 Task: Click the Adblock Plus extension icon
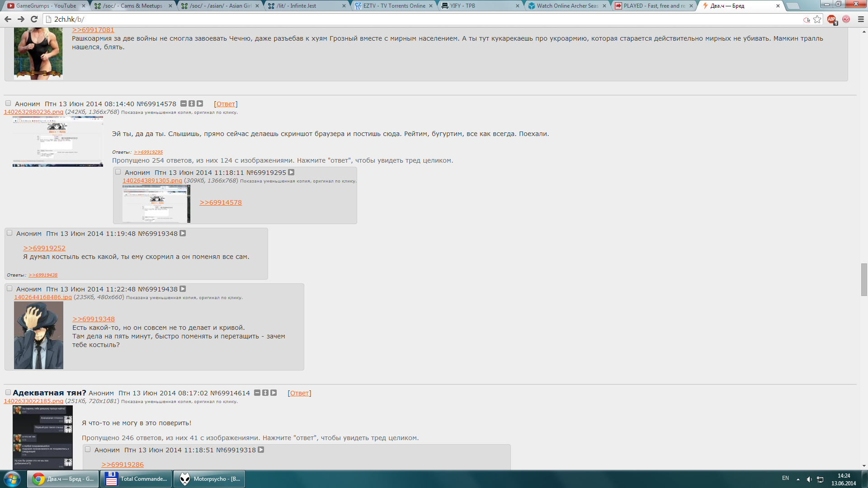[x=831, y=19]
